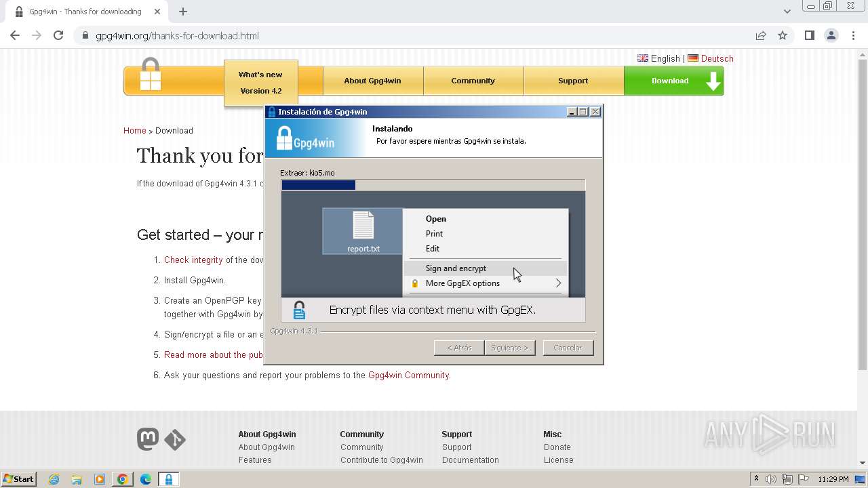The width and height of the screenshot is (868, 488).
Task: Open footer Features link
Action: click(255, 460)
